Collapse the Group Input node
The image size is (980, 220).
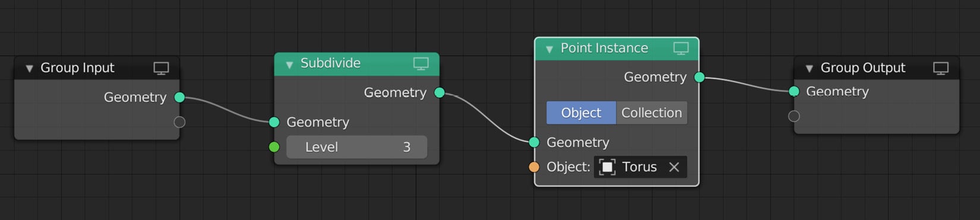pyautogui.click(x=29, y=69)
